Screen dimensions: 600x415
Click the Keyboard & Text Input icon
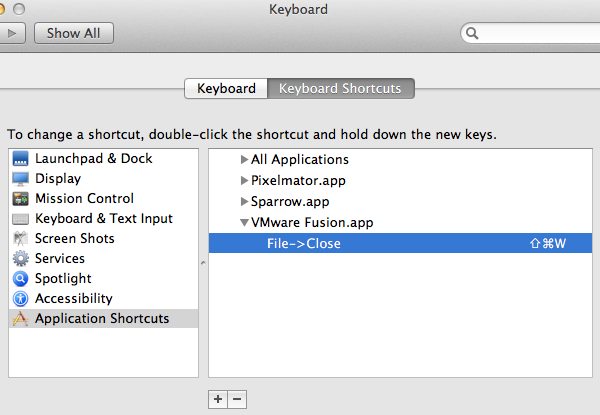(20, 219)
